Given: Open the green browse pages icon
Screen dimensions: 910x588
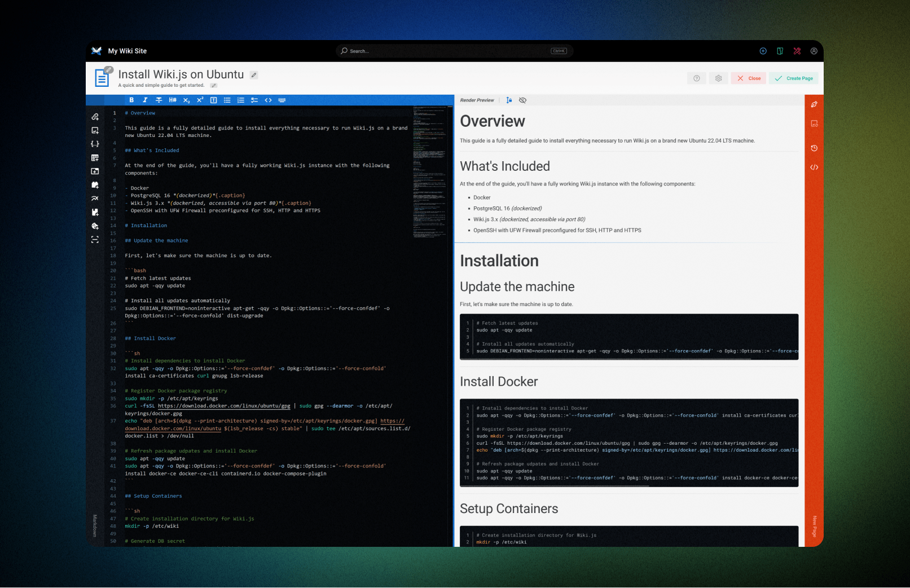Looking at the screenshot, I should tap(780, 51).
